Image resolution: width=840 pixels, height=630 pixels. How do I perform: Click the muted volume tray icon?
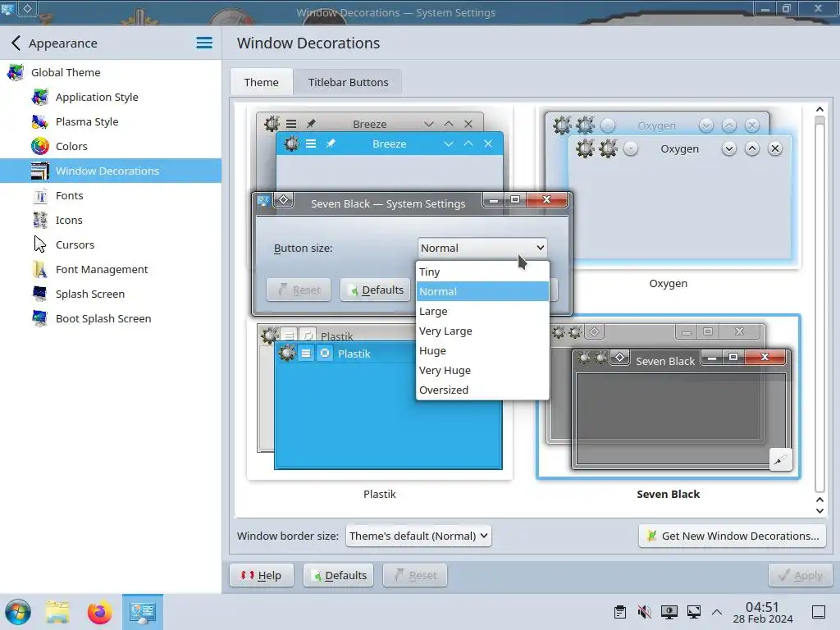click(x=645, y=612)
